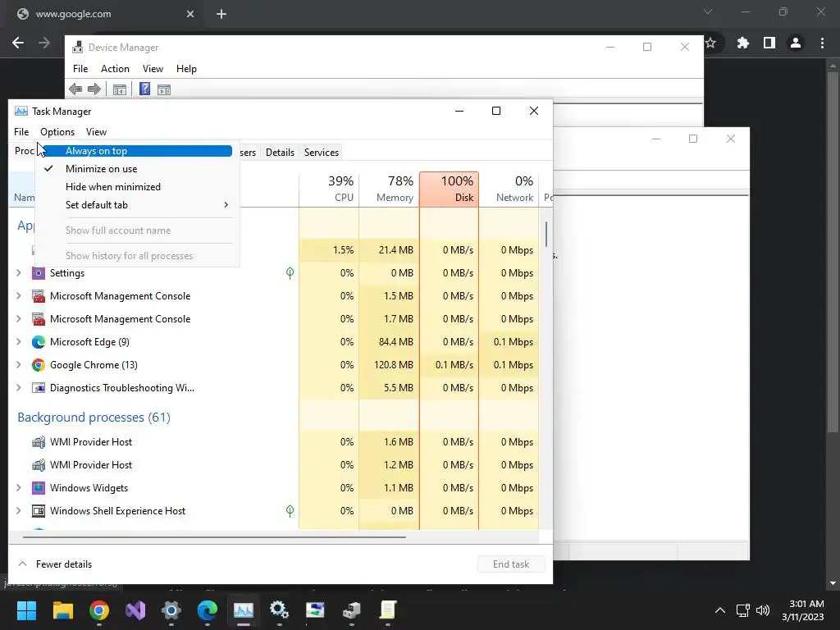Open the Help icon in Device Manager toolbar
Viewport: 840px width, 630px height.
click(x=144, y=89)
